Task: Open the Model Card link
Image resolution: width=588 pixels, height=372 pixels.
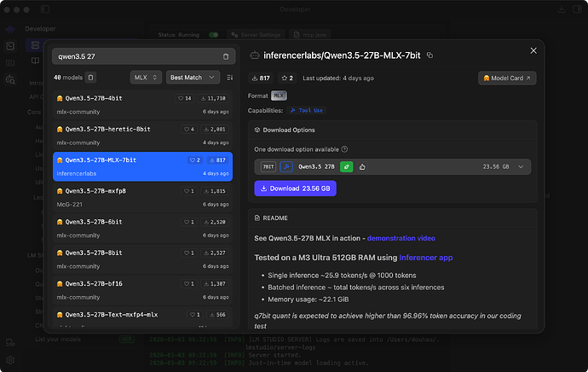Action: click(x=507, y=78)
